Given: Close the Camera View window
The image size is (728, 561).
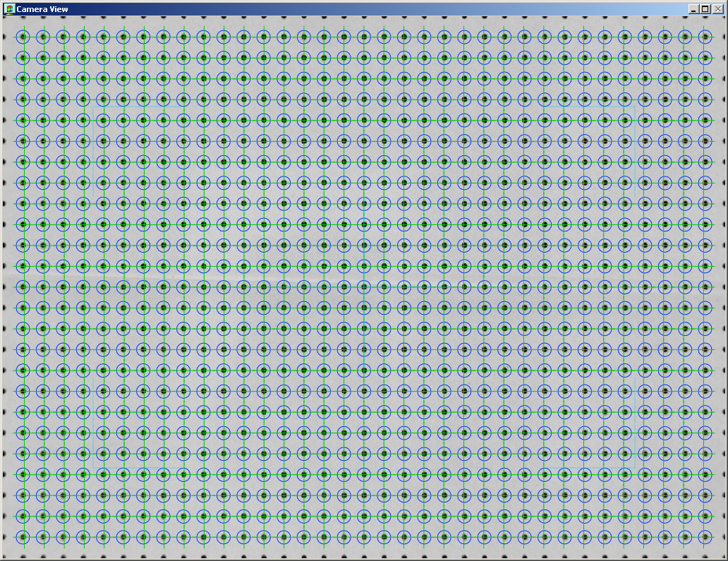Looking at the screenshot, I should tap(717, 9).
